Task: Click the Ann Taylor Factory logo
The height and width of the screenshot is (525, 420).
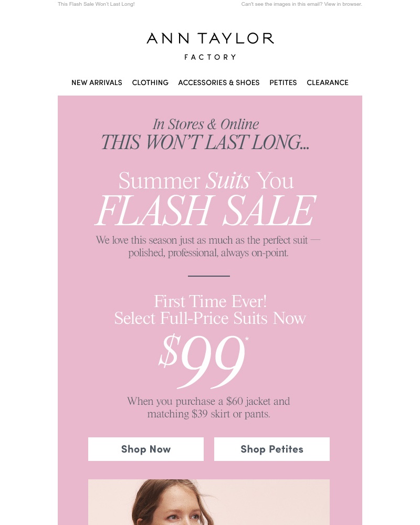Action: coord(210,46)
